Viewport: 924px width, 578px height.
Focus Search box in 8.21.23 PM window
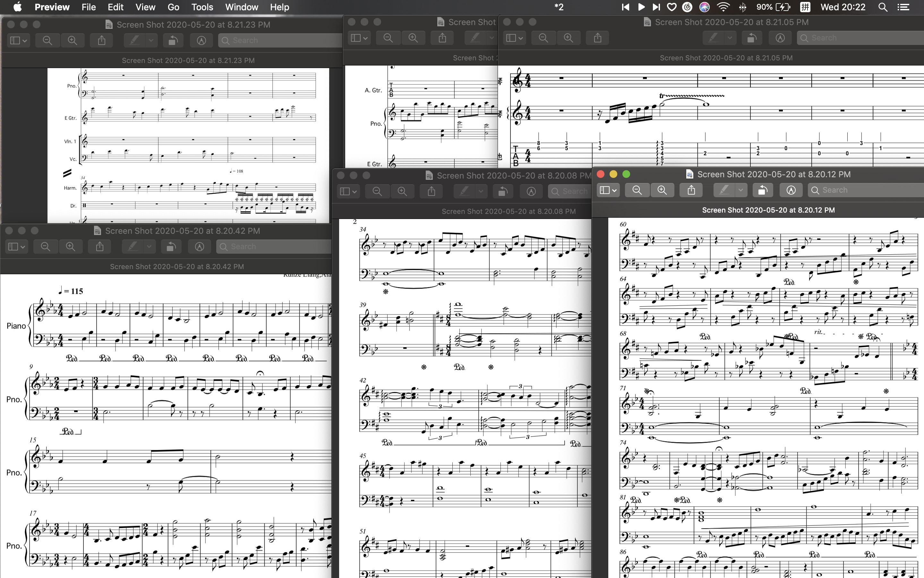pyautogui.click(x=280, y=40)
